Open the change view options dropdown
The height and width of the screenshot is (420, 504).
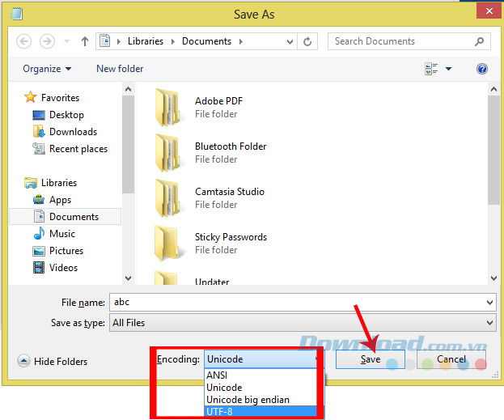click(x=449, y=69)
